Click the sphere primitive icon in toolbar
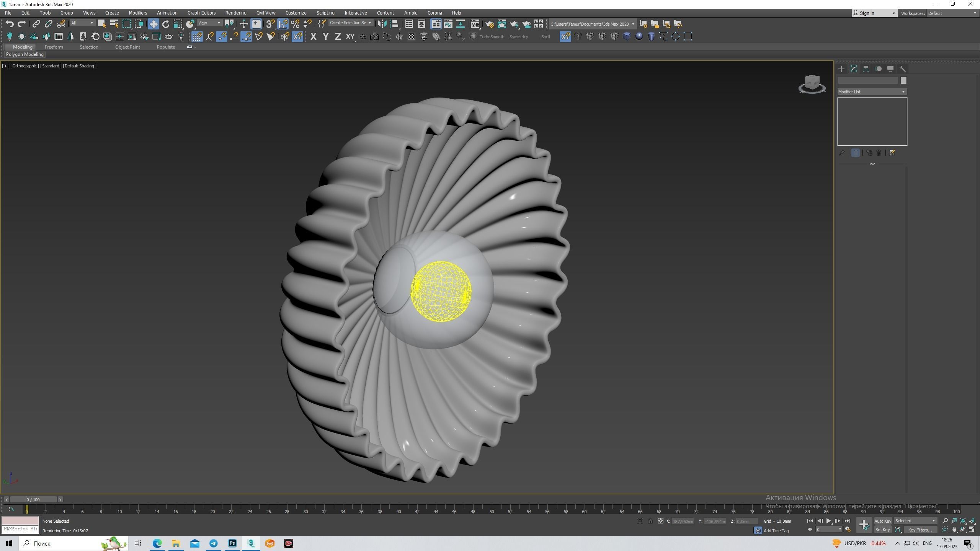 point(639,36)
